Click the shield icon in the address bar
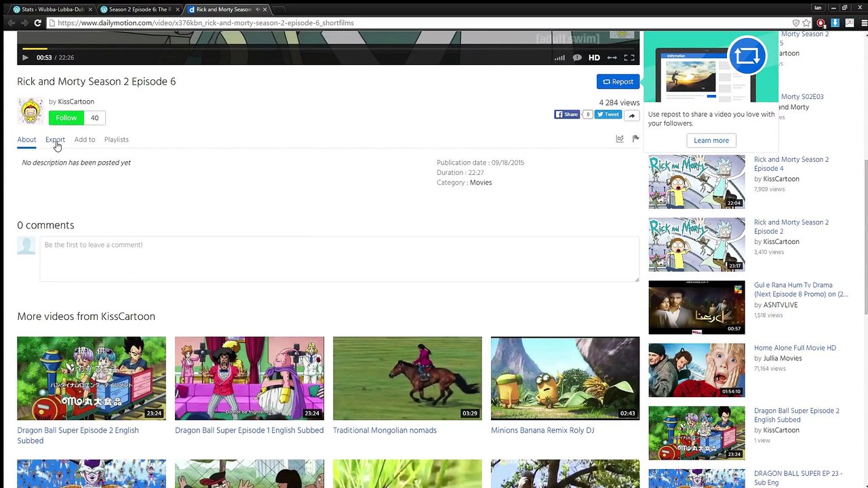 pos(796,23)
